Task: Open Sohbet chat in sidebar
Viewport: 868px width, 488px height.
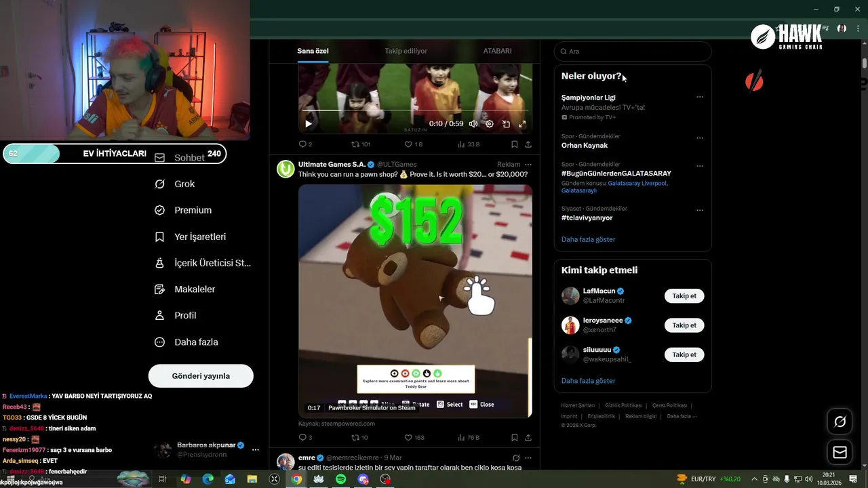Action: pyautogui.click(x=180, y=157)
